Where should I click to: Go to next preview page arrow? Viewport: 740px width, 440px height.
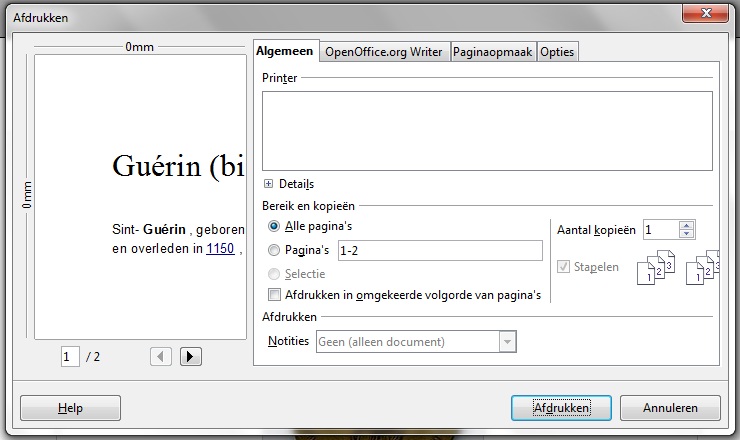(x=193, y=356)
